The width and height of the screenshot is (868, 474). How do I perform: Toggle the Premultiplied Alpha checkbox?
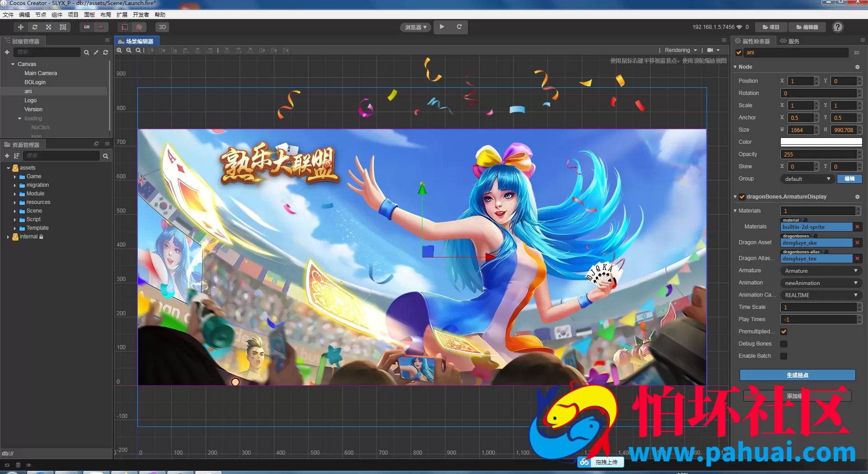tap(784, 332)
